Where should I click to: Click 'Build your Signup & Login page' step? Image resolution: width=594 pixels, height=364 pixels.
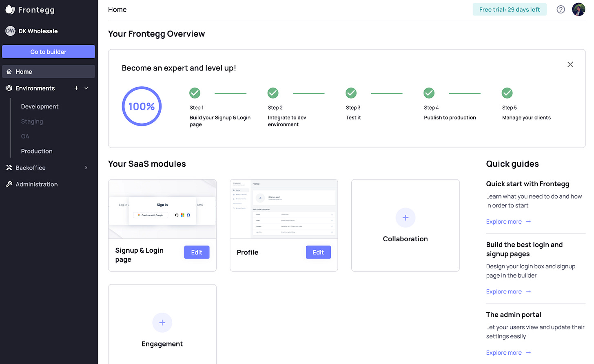tap(220, 121)
